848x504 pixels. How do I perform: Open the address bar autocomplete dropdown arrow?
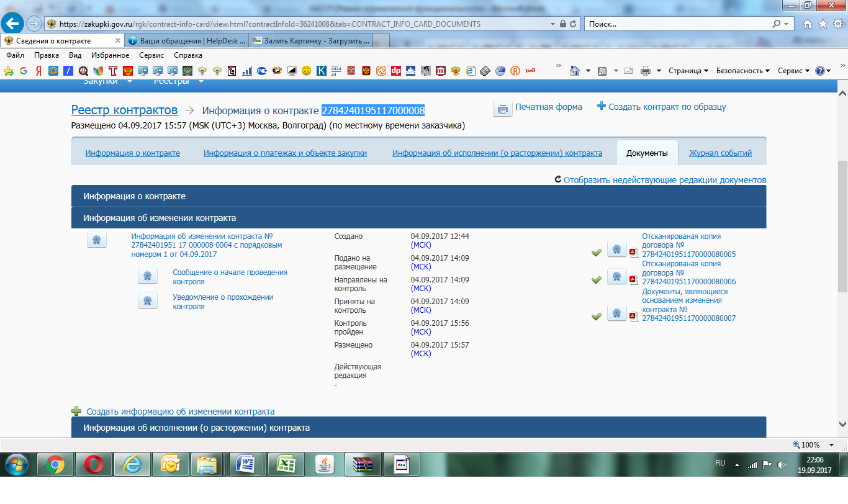pos(553,24)
